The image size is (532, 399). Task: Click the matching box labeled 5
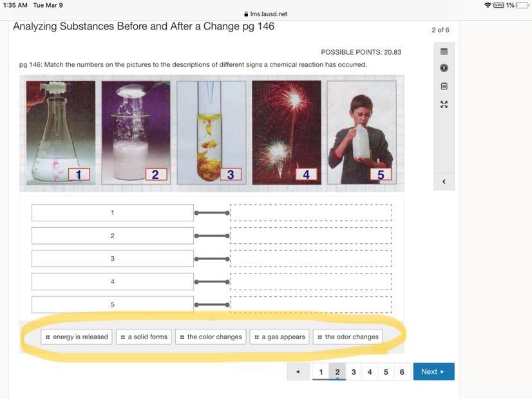[113, 304]
